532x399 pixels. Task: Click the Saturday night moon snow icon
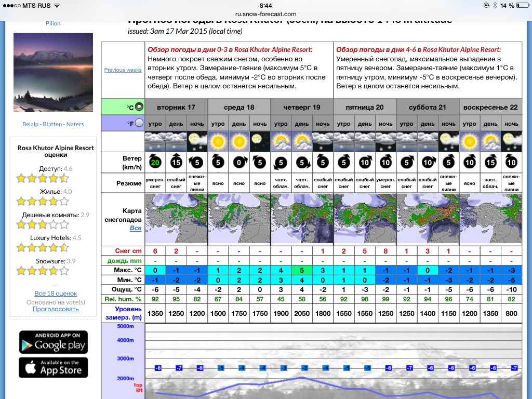pos(448,141)
